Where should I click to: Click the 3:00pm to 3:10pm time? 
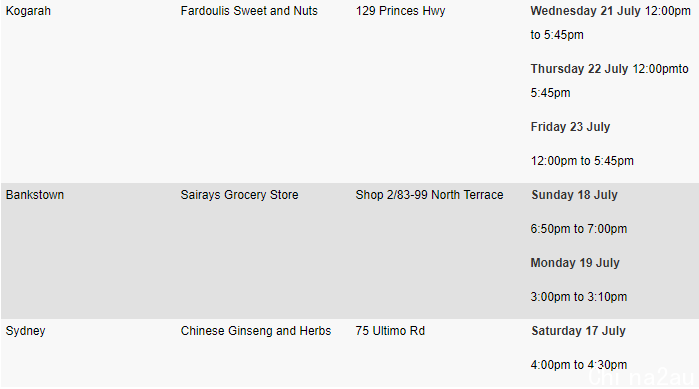click(579, 297)
